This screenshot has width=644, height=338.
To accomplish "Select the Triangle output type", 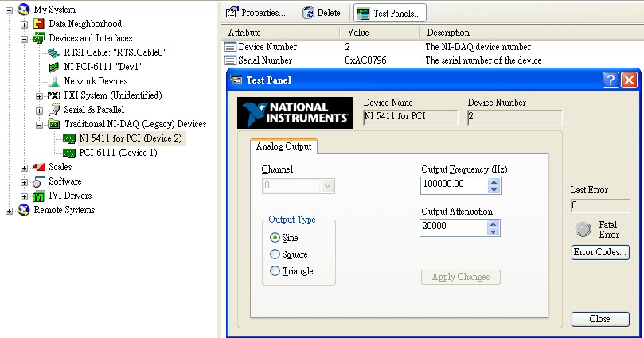I will pyautogui.click(x=275, y=271).
